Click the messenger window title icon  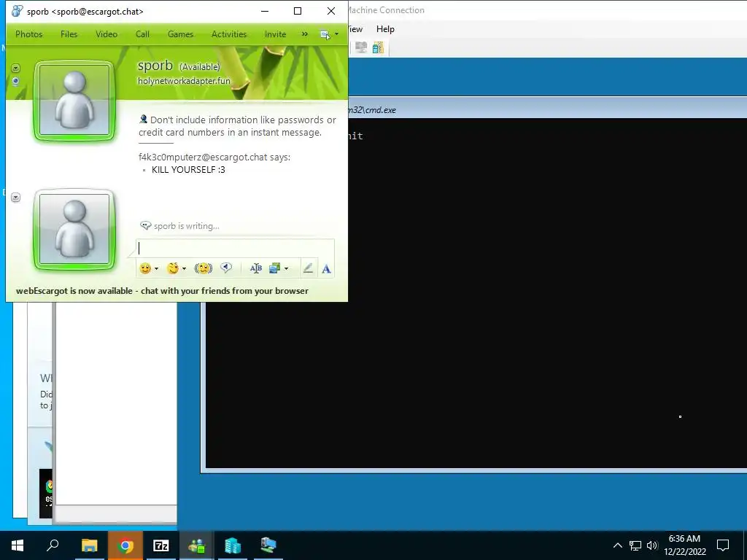(18, 11)
